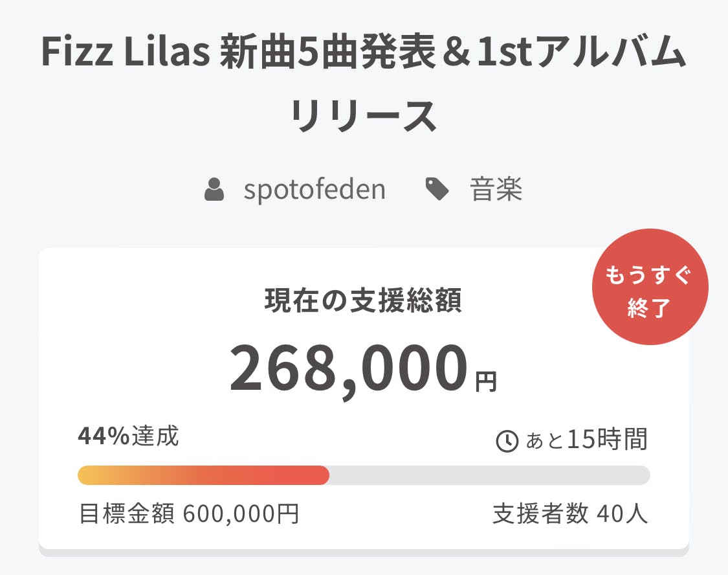Screen dimensions: 728x575
Task: Open the spotofeden user profile link
Action: [314, 190]
